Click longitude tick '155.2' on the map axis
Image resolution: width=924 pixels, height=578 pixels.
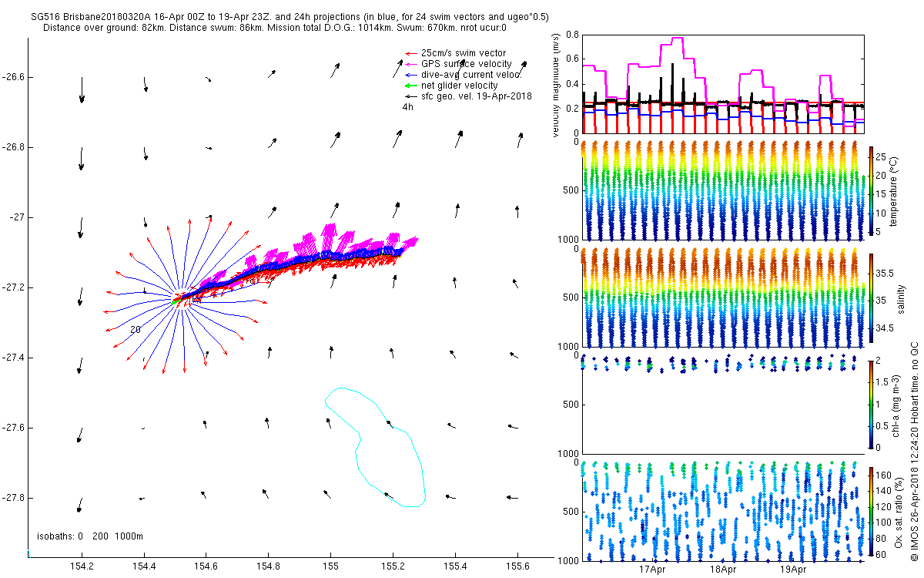[393, 566]
